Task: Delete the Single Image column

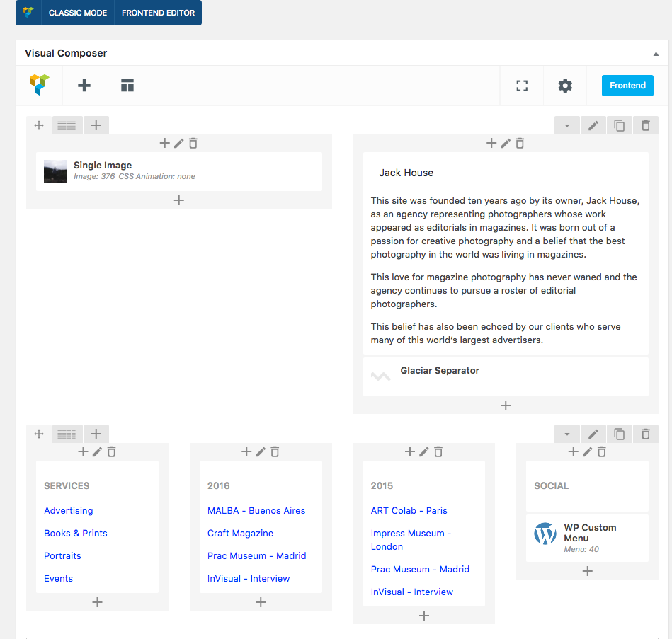Action: [193, 143]
